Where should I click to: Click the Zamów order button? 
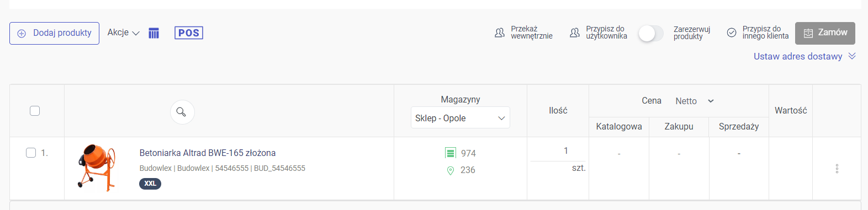[825, 33]
